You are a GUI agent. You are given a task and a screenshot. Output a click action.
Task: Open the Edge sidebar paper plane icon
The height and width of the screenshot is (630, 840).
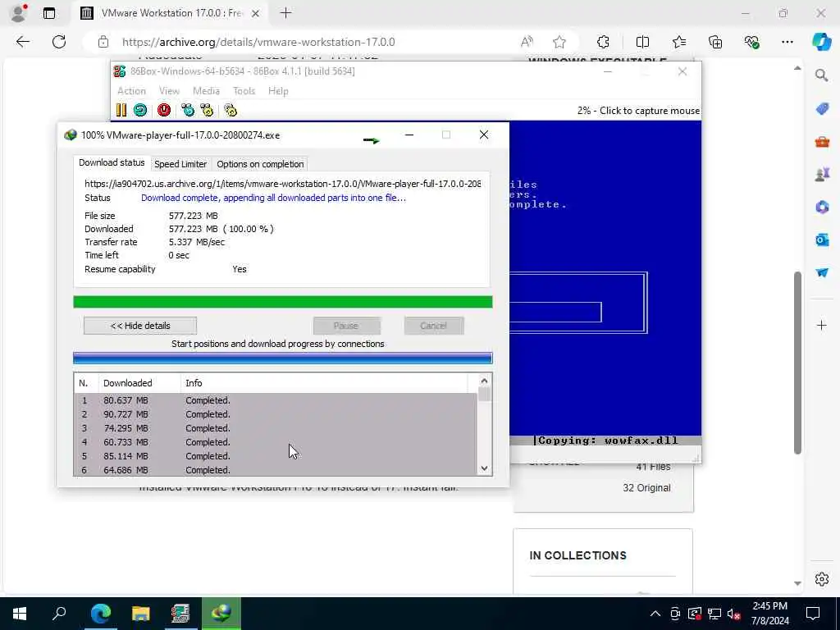tap(822, 272)
